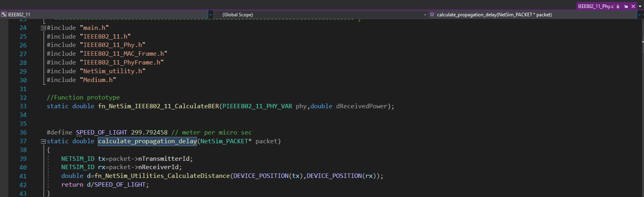
Task: Click the value 299.792458
Action: point(149,133)
